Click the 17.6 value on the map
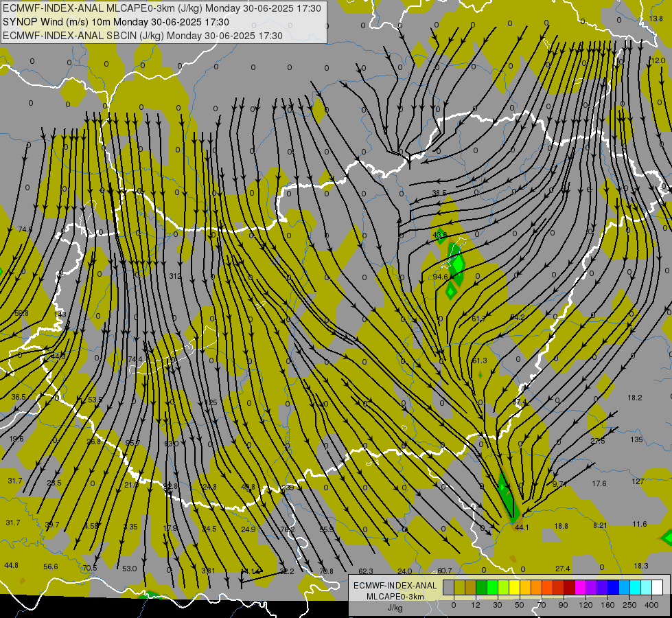Image resolution: width=672 pixels, height=618 pixels. coord(599,484)
